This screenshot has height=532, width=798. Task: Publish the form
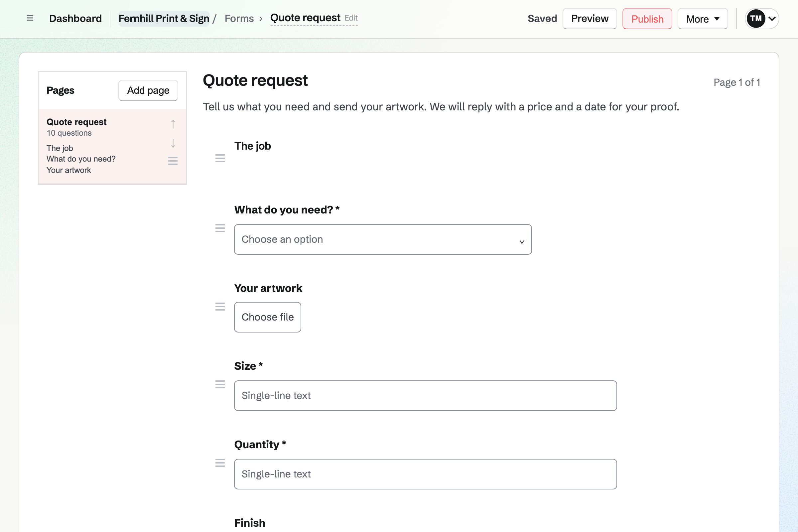click(x=647, y=19)
